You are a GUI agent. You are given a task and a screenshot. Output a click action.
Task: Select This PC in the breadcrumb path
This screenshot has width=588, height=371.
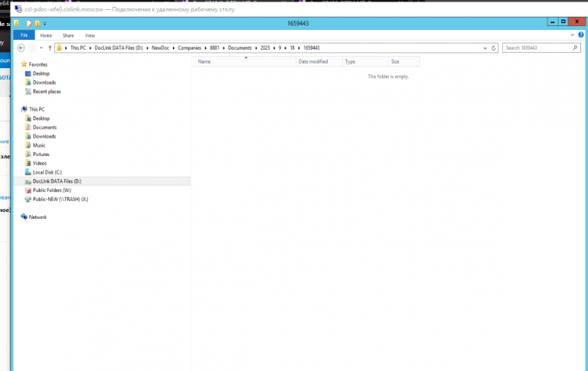pyautogui.click(x=78, y=48)
